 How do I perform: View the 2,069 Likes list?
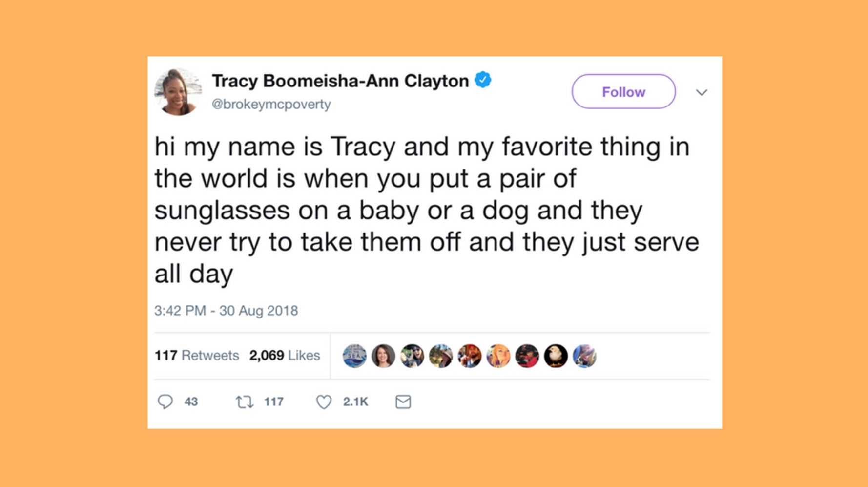click(x=284, y=355)
